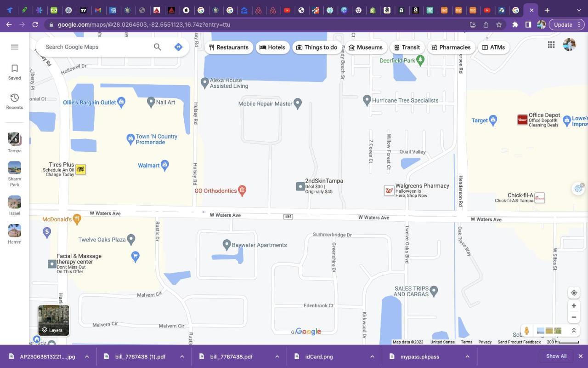Image resolution: width=588 pixels, height=368 pixels.
Task: Click Send Product Feedback link
Action: [519, 342]
